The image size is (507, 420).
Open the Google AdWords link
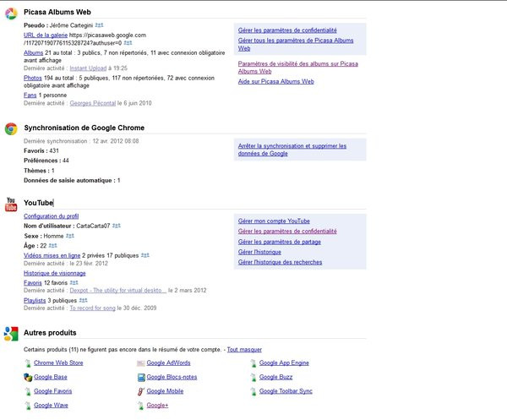168,363
